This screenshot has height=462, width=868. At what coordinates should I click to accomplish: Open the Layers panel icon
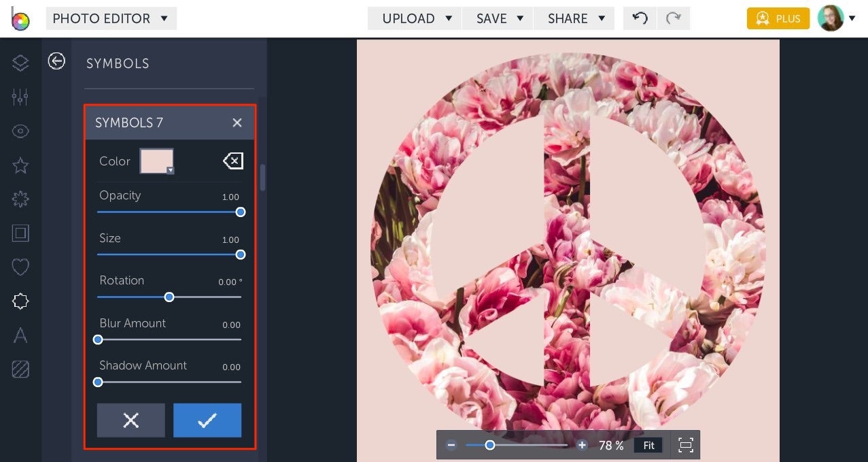(20, 63)
